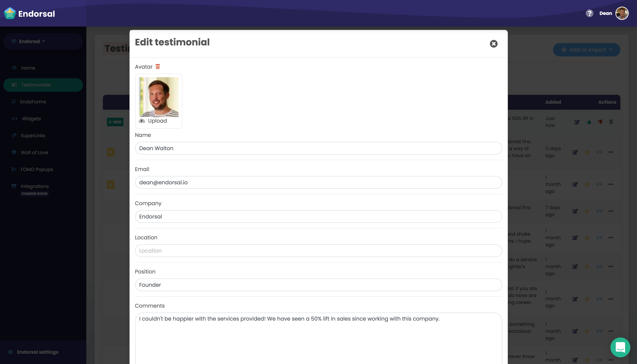
Task: Toggle the star on the '1 month ago' testimonial
Action: [587, 184]
